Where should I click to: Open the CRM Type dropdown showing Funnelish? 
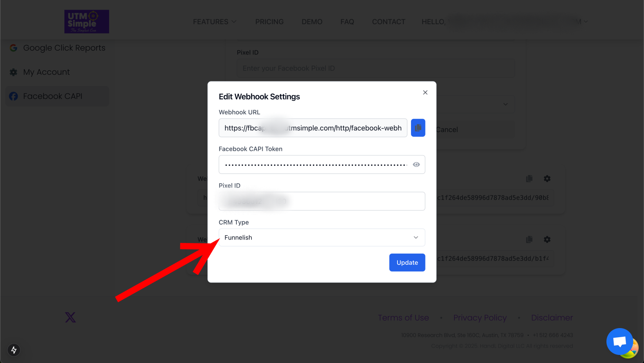pos(322,238)
